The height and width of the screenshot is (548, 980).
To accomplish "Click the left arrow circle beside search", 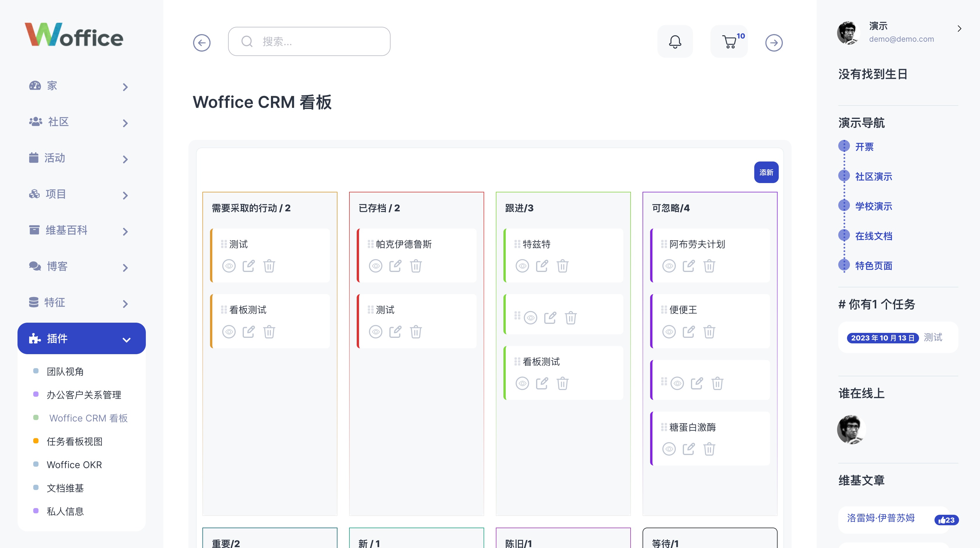I will point(202,43).
